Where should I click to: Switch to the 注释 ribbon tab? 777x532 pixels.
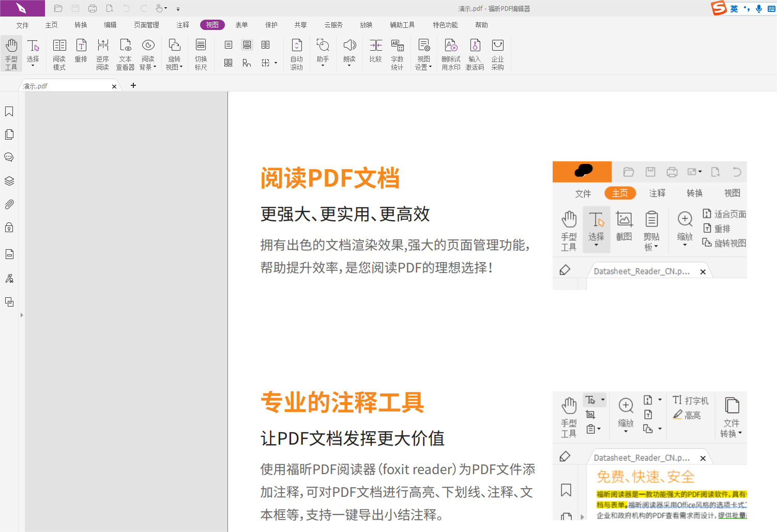182,25
